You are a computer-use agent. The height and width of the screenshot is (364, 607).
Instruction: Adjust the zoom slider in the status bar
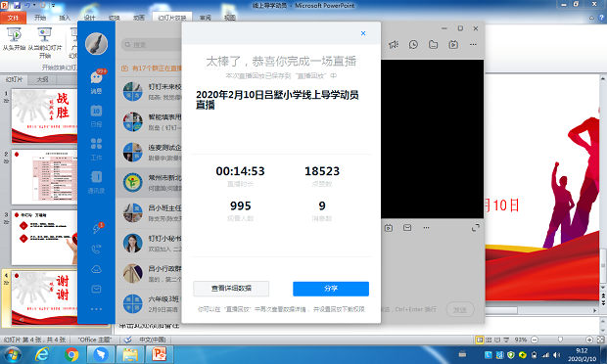[x=560, y=340]
